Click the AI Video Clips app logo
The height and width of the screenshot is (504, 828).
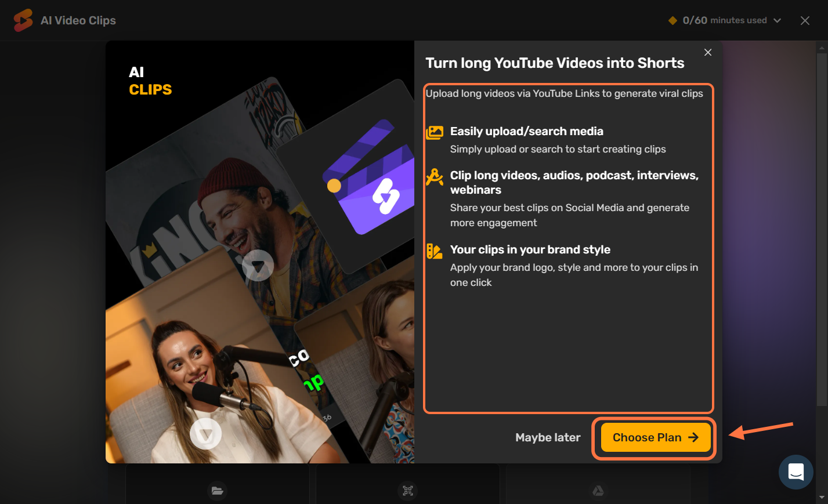(23, 20)
